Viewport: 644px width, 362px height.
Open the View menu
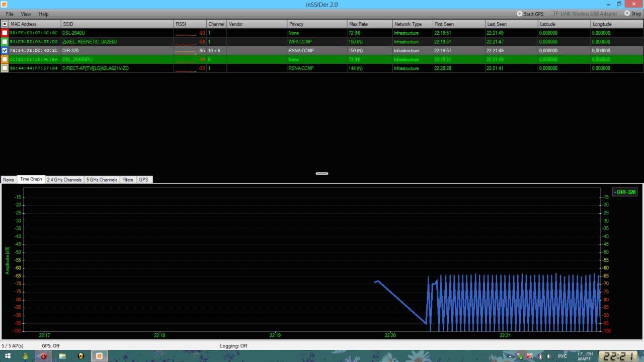tap(26, 14)
